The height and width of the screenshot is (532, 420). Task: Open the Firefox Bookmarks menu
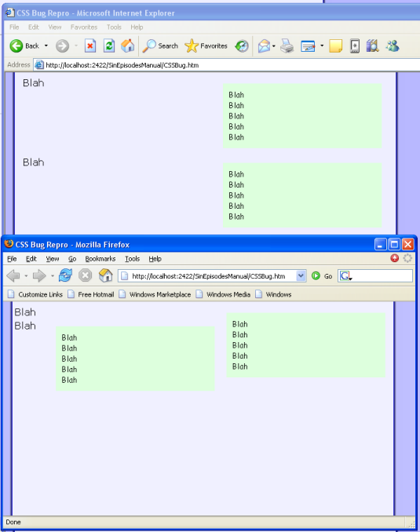click(x=100, y=259)
